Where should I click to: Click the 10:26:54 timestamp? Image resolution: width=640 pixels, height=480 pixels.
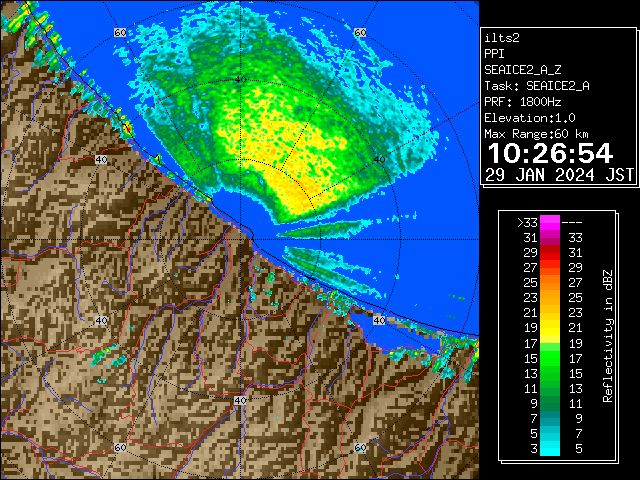550,153
